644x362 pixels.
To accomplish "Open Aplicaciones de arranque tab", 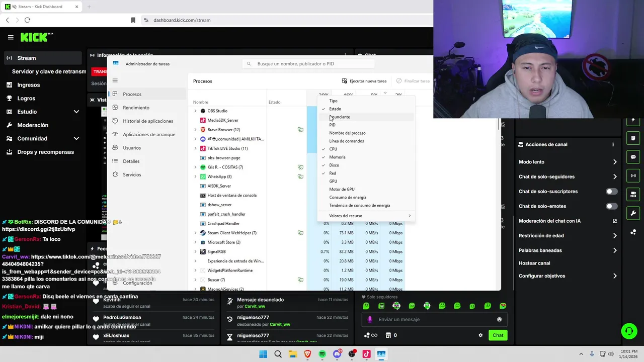I will point(148,134).
